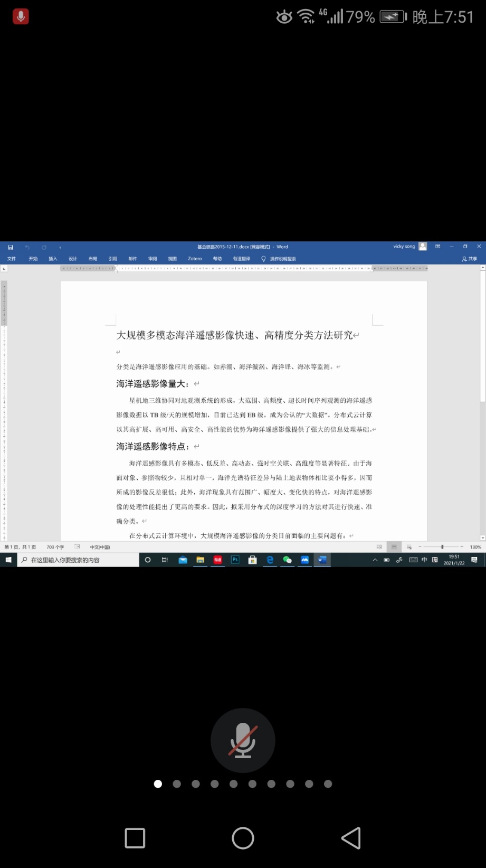Launch Microsoft Edge from the taskbar
The height and width of the screenshot is (868, 486).
[270, 560]
